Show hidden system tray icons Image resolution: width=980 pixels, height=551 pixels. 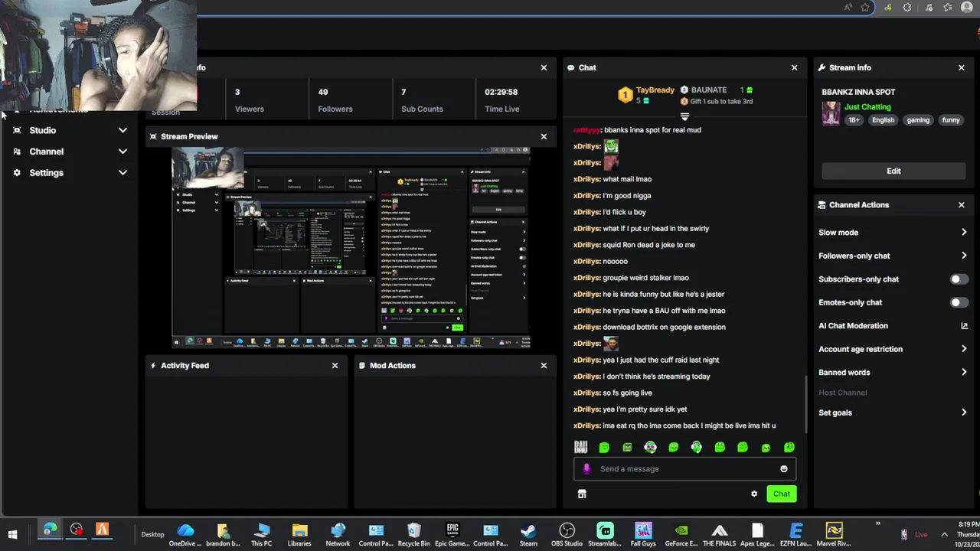click(x=944, y=534)
